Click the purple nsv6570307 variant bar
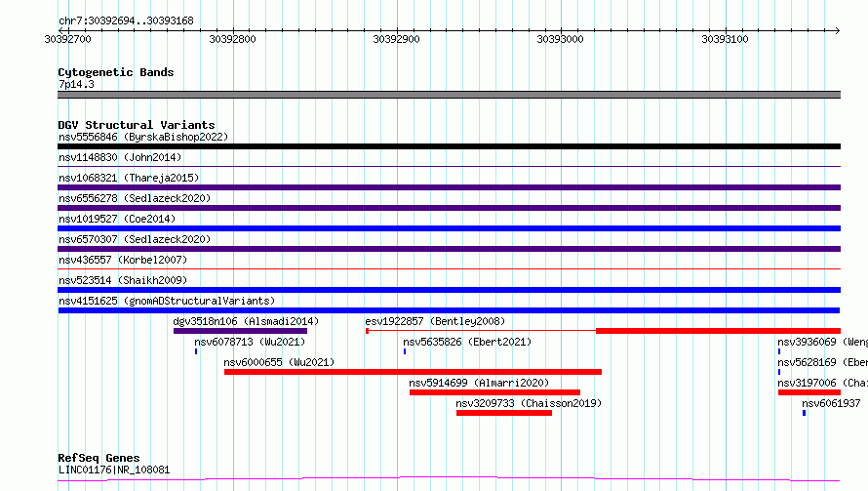 point(449,249)
